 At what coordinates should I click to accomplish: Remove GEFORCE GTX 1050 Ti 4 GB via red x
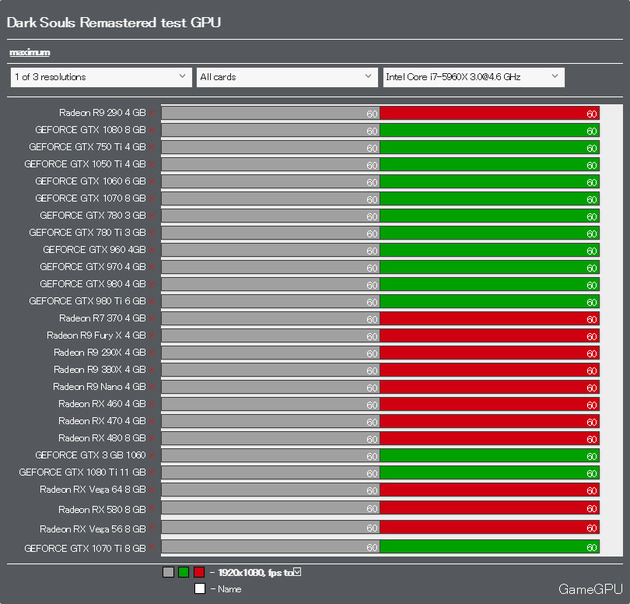tap(152, 165)
